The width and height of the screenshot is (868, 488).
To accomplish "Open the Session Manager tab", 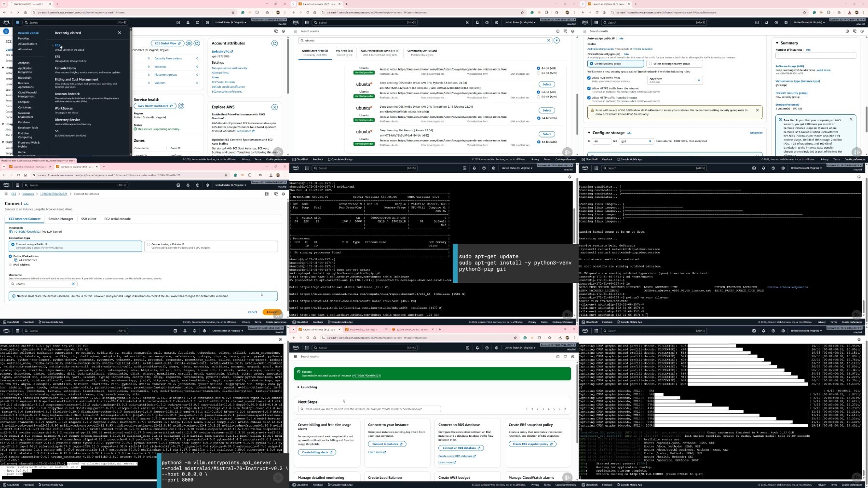I will pos(61,219).
